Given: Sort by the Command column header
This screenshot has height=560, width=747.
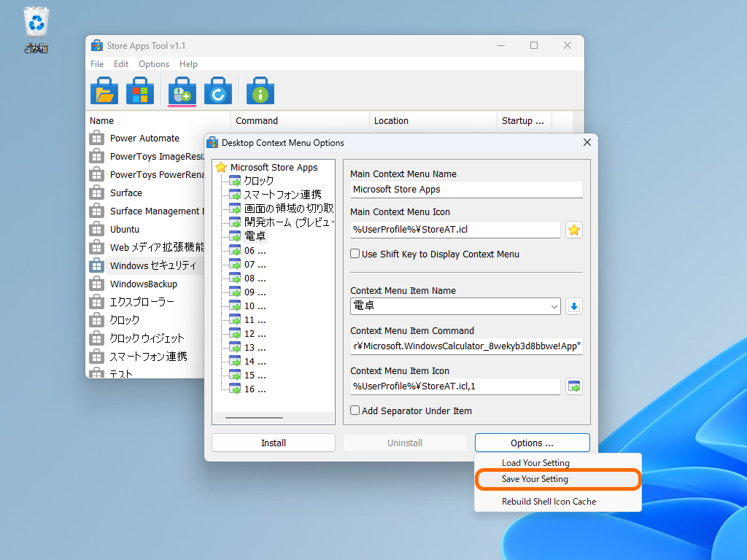Looking at the screenshot, I should (300, 121).
